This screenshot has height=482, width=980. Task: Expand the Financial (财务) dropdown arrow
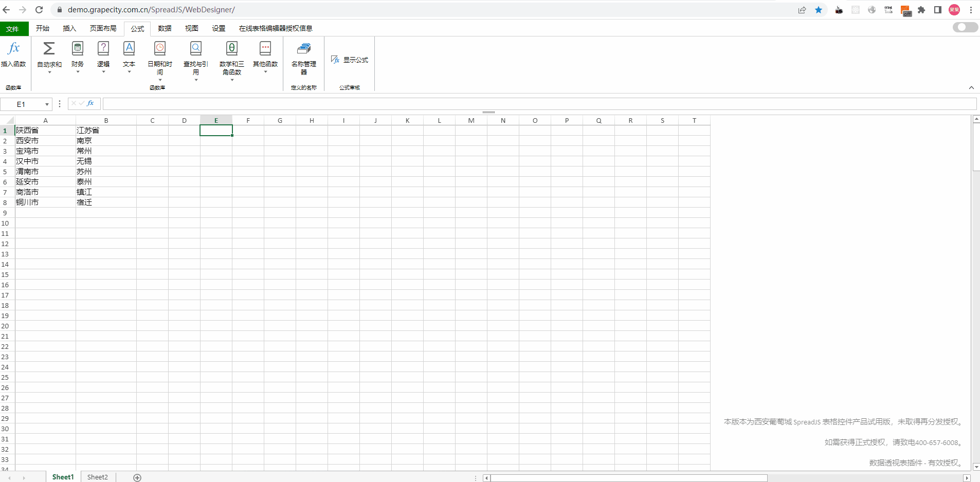(78, 72)
